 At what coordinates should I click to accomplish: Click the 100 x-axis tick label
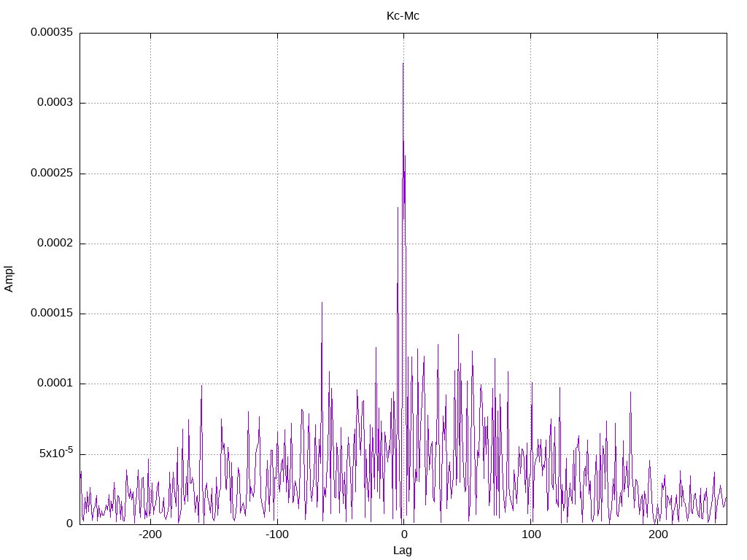[x=531, y=534]
